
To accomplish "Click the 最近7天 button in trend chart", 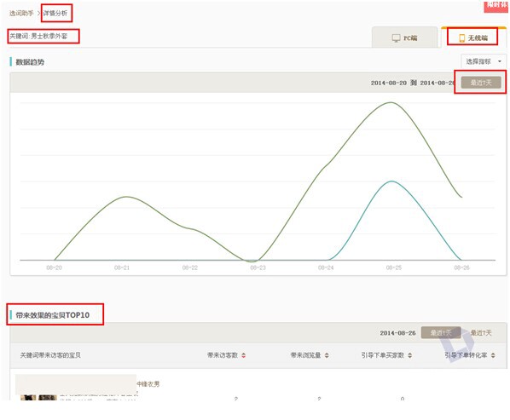I will pos(481,83).
